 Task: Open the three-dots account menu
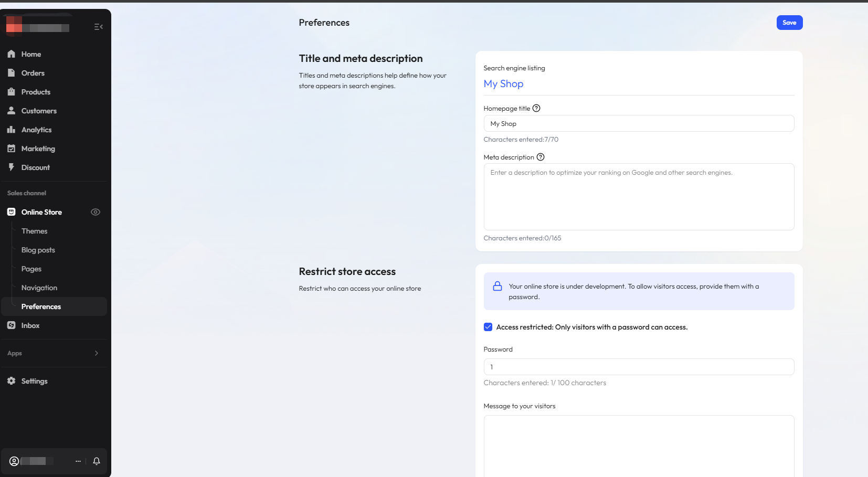pyautogui.click(x=78, y=461)
